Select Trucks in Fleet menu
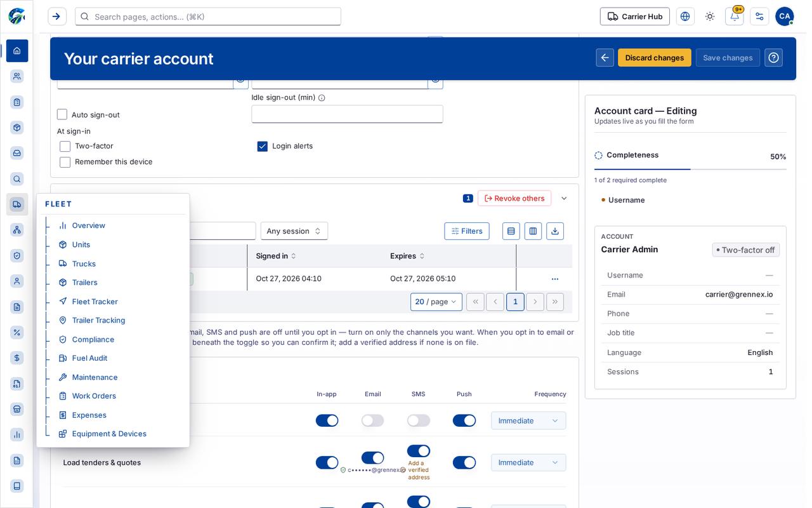 tap(84, 264)
